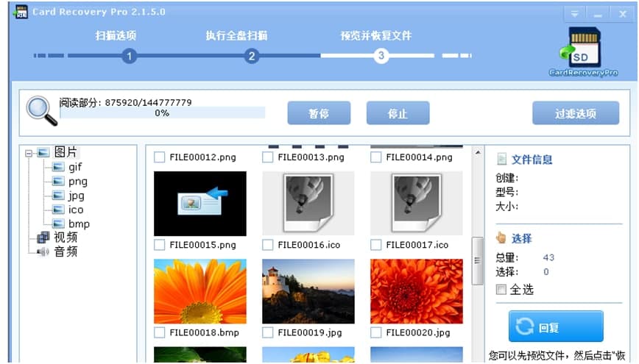Click the scan progress bar
This screenshot has width=639, height=364.
click(x=162, y=113)
